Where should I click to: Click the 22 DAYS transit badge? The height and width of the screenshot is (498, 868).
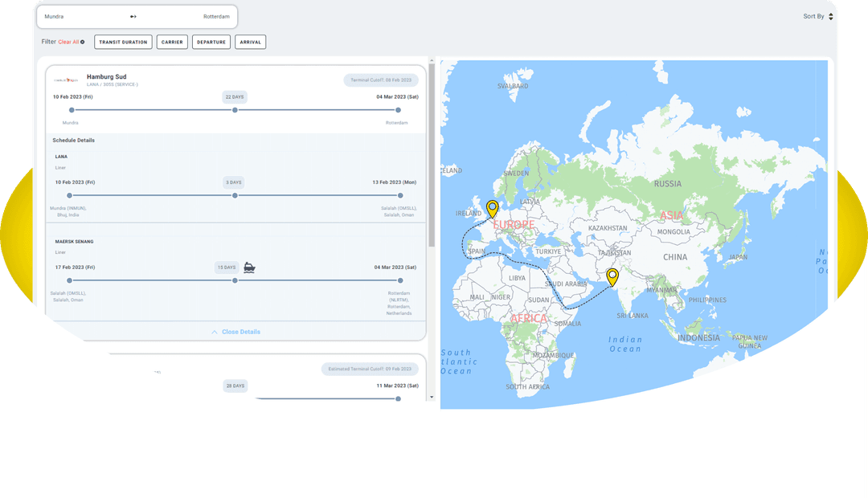point(235,96)
